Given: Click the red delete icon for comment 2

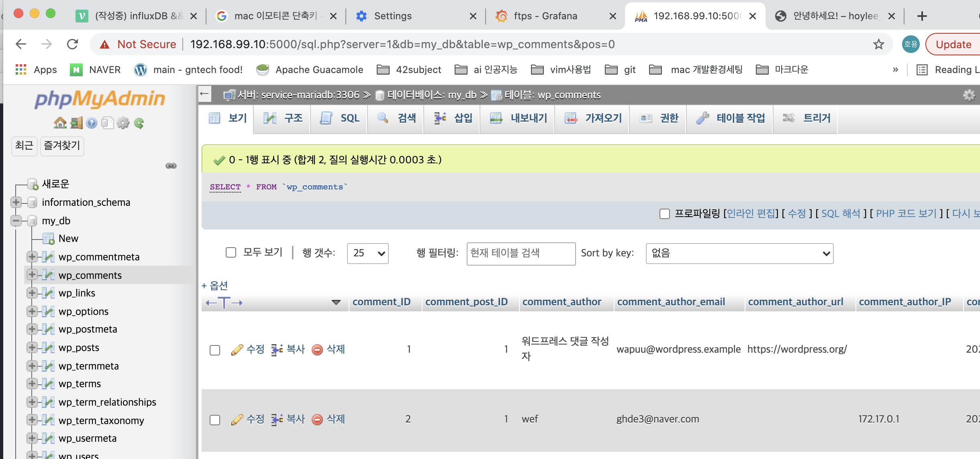Looking at the screenshot, I should point(317,419).
